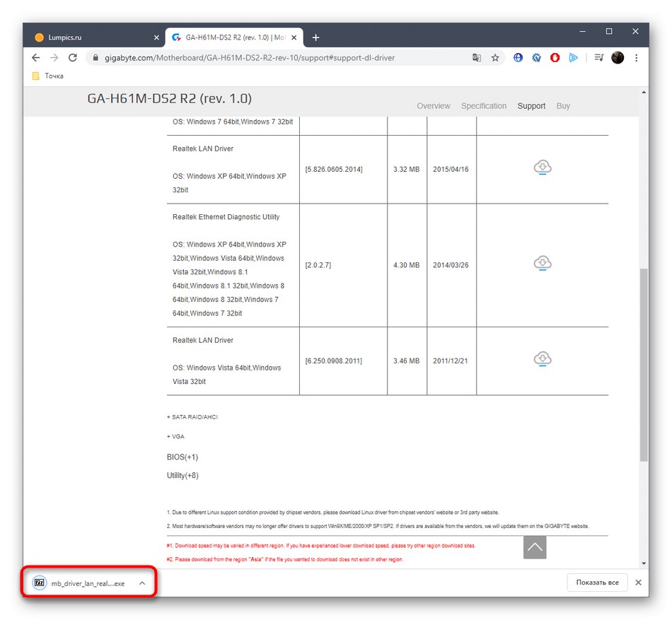
Task: Open the blue globe extension
Action: (x=518, y=58)
